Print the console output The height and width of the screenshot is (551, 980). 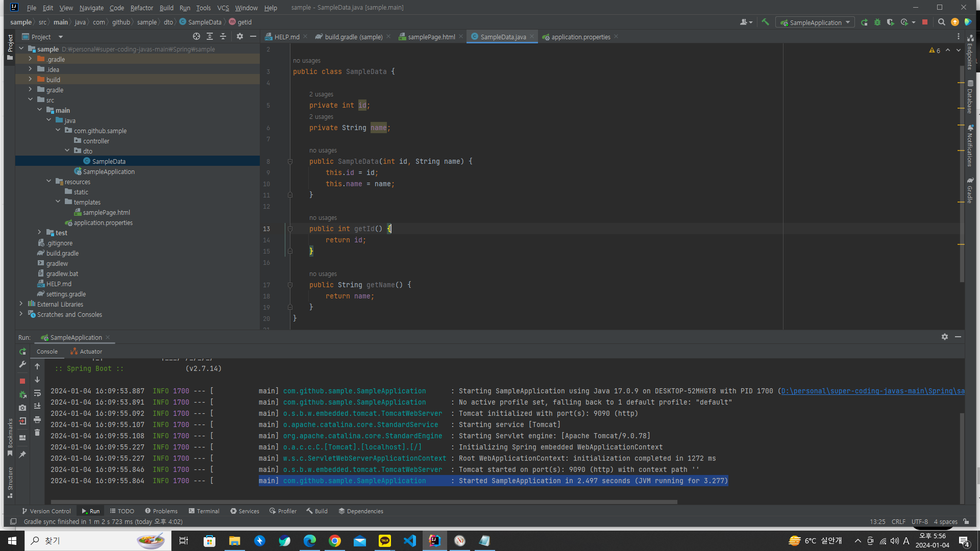(37, 419)
